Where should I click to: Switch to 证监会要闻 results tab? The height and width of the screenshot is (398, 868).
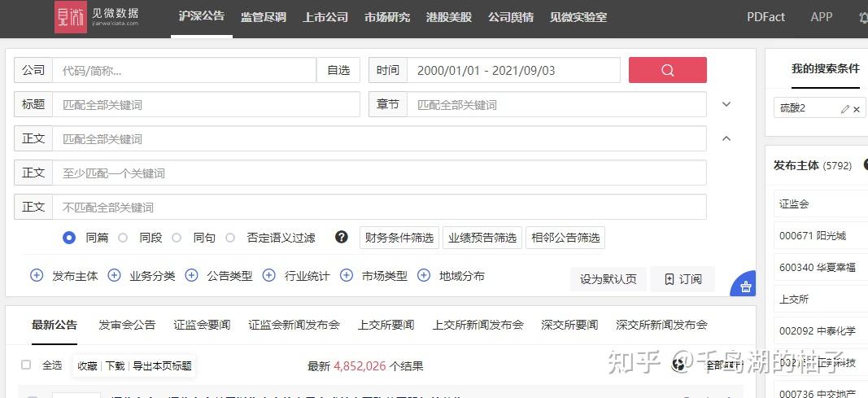click(202, 325)
